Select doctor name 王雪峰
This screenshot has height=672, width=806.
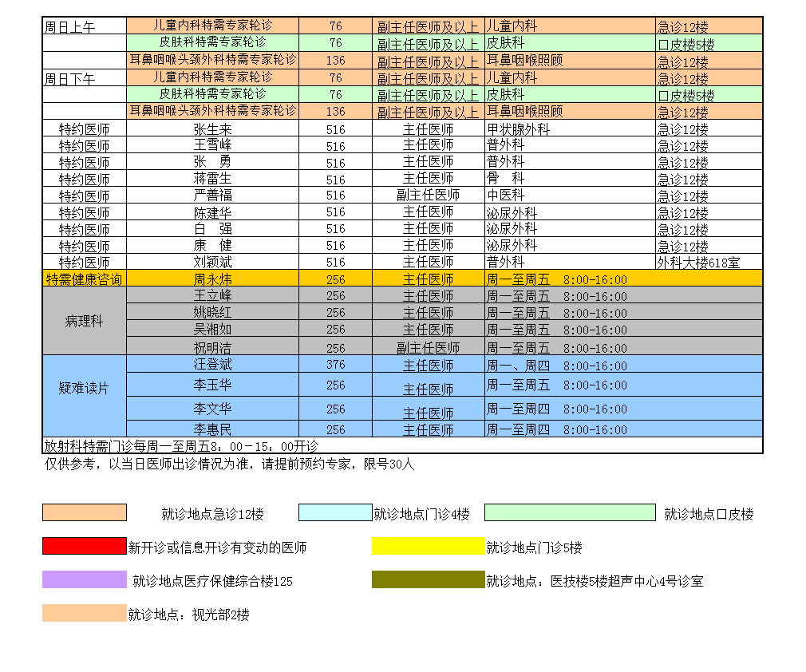point(213,145)
